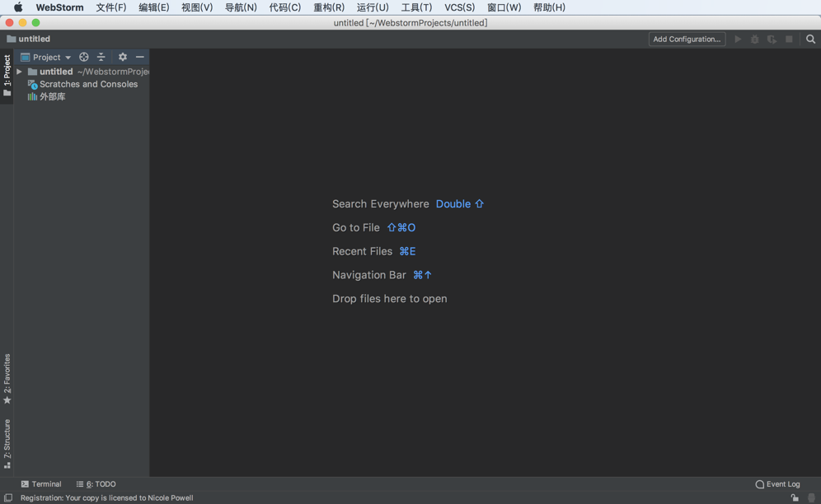
Task: Open the 导航(N) menu
Action: pos(241,7)
